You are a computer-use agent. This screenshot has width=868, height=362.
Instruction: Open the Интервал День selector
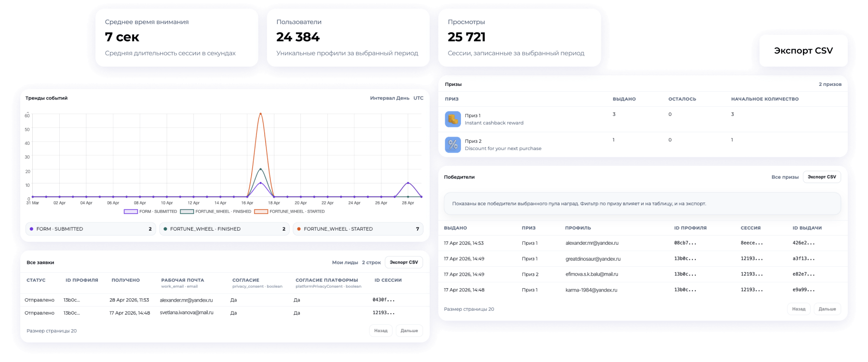390,98
